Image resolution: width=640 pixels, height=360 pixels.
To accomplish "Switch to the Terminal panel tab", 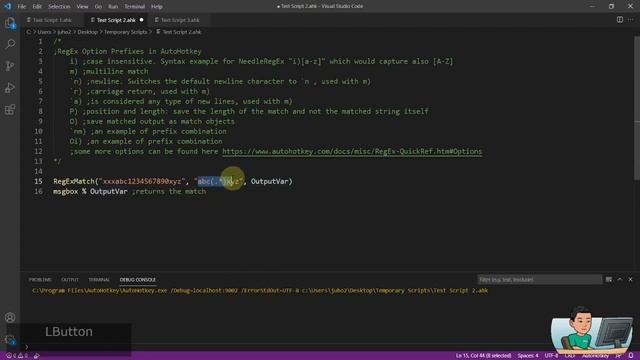I will pyautogui.click(x=99, y=280).
